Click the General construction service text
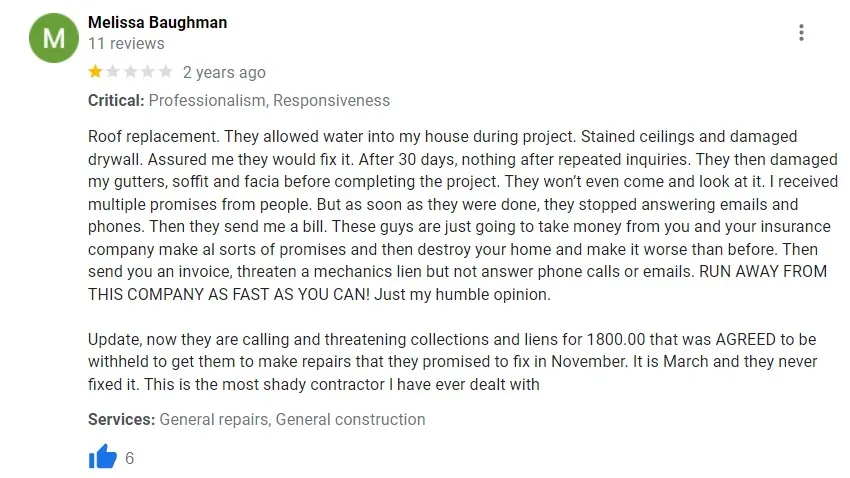Screen dimensions: 850x478 tap(351, 419)
